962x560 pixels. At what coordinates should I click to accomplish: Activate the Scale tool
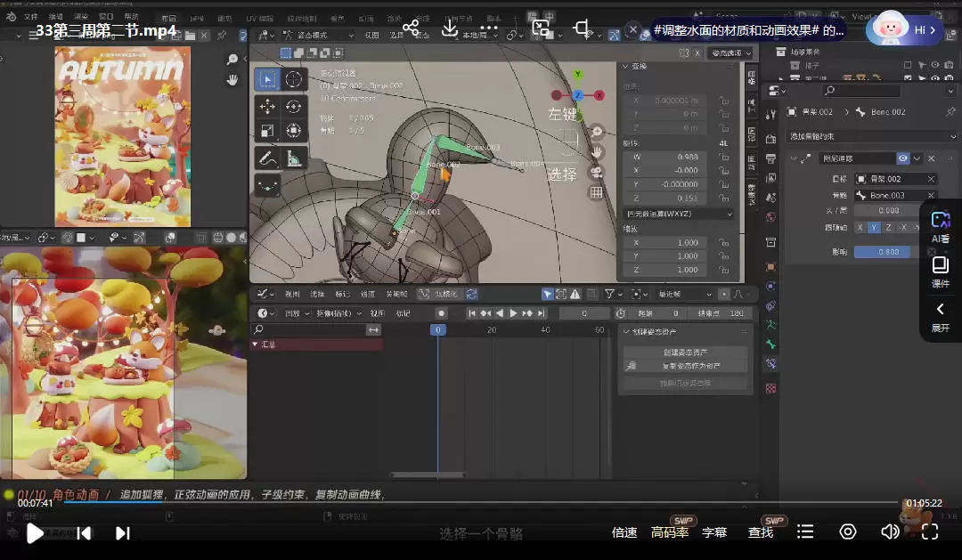point(267,131)
